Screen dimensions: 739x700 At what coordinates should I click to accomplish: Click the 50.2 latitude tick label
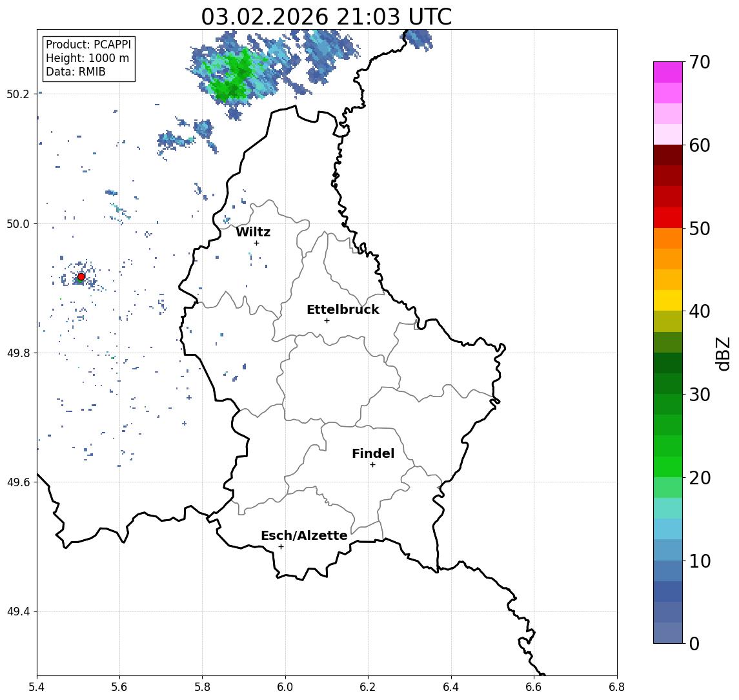(18, 94)
